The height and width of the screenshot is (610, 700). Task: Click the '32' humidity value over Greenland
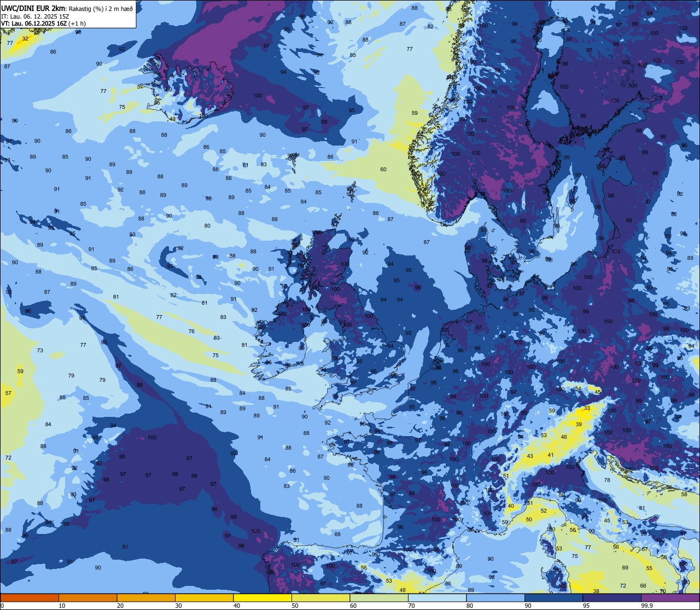coord(25,39)
